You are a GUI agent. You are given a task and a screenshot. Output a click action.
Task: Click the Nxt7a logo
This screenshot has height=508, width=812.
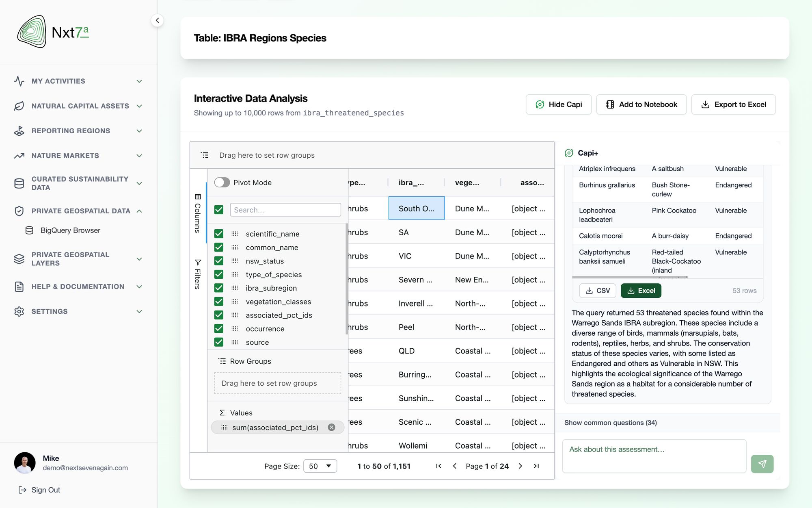coord(53,32)
